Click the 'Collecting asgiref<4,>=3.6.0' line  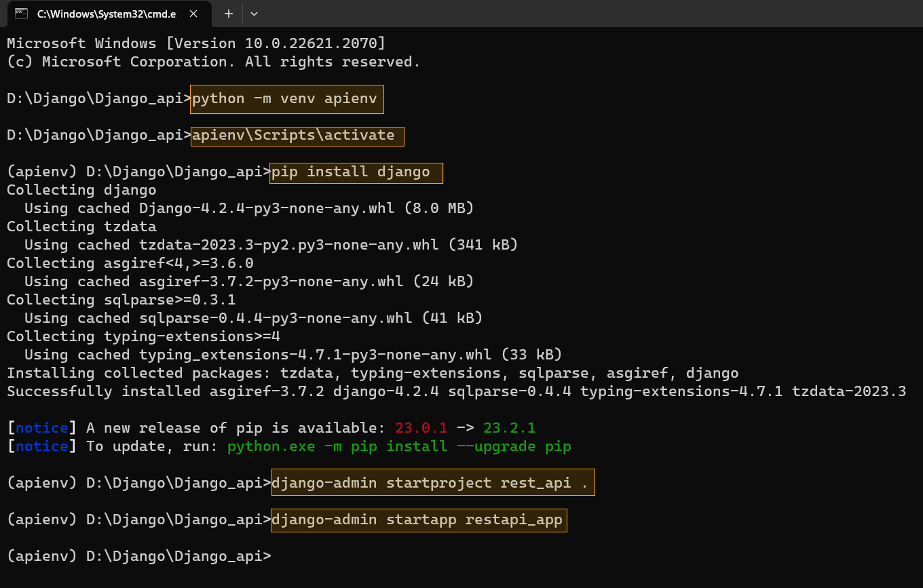[130, 263]
